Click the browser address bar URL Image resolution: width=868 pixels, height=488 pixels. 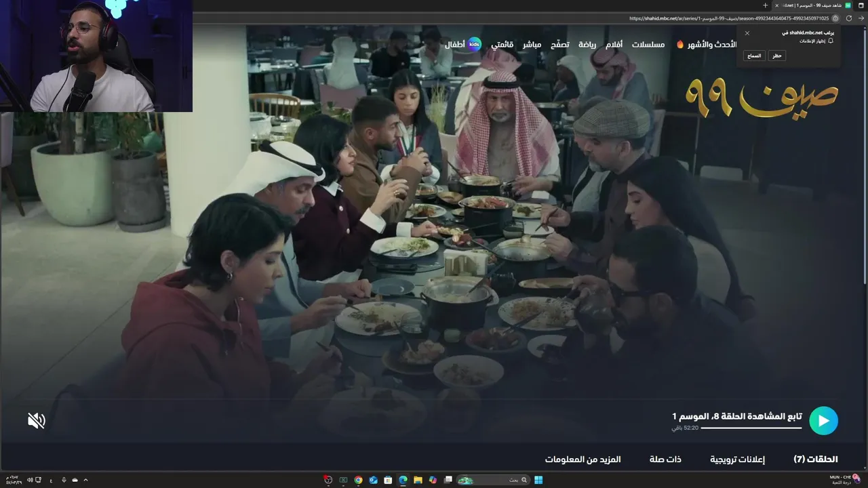729,18
